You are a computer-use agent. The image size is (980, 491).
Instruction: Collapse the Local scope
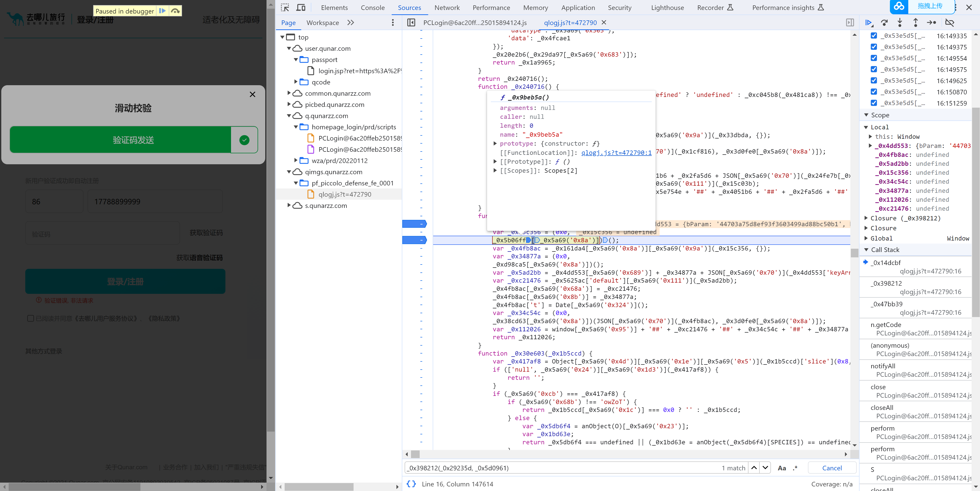(866, 127)
